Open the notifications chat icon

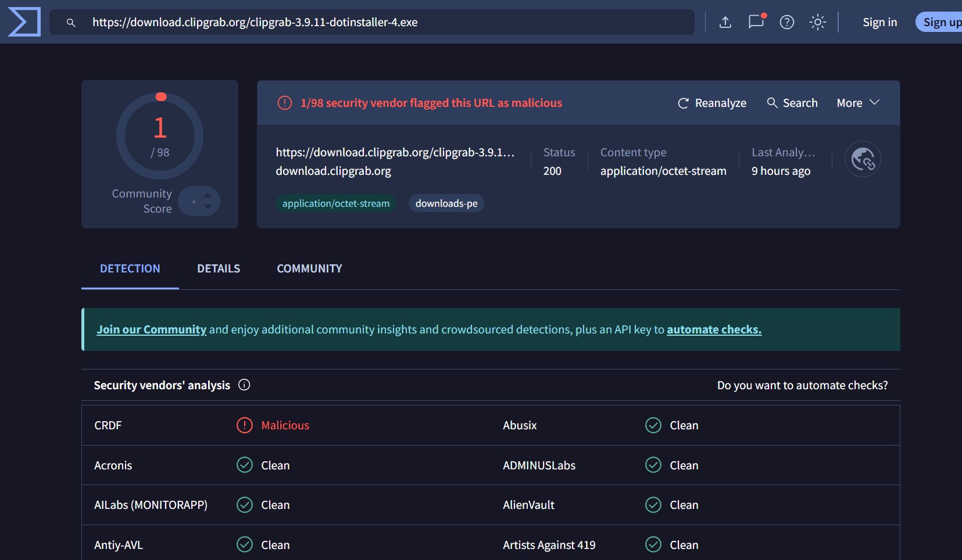[x=756, y=21]
